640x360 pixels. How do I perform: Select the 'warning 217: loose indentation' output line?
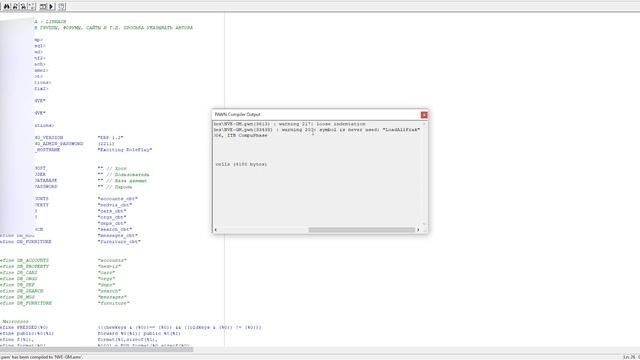[290, 124]
